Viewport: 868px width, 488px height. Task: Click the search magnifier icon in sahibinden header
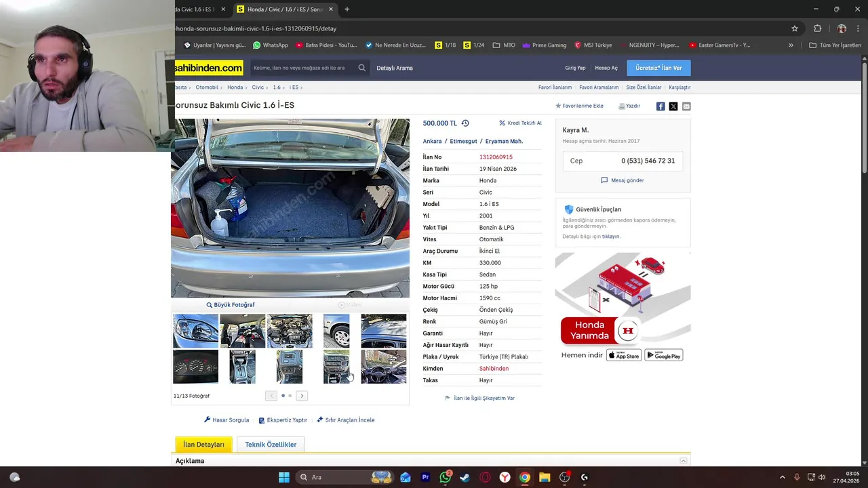[x=362, y=68]
